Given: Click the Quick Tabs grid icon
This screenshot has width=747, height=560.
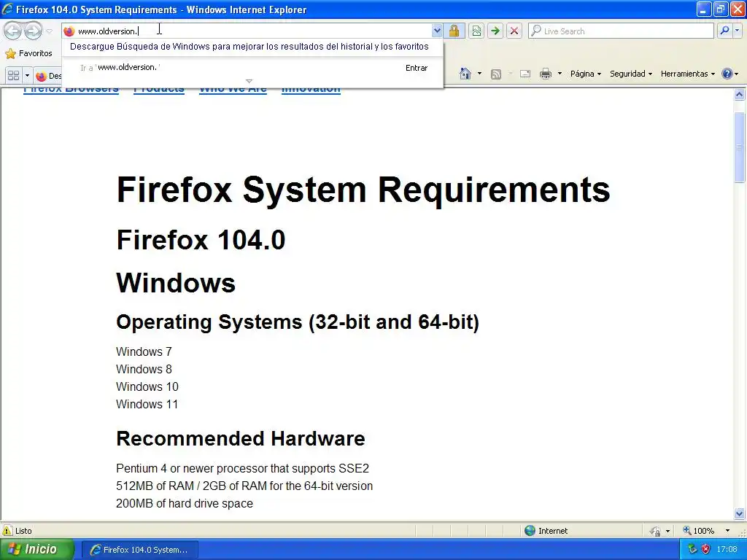Looking at the screenshot, I should tap(13, 75).
